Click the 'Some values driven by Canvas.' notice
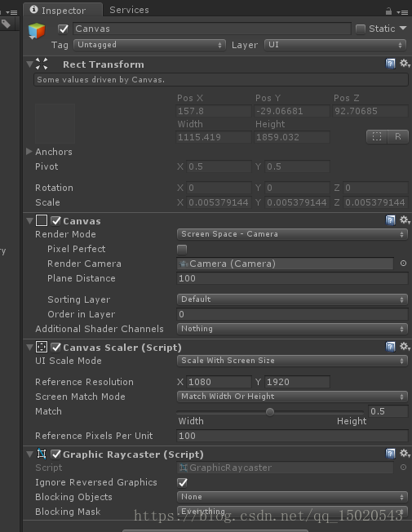412x532 pixels. pyautogui.click(x=221, y=80)
